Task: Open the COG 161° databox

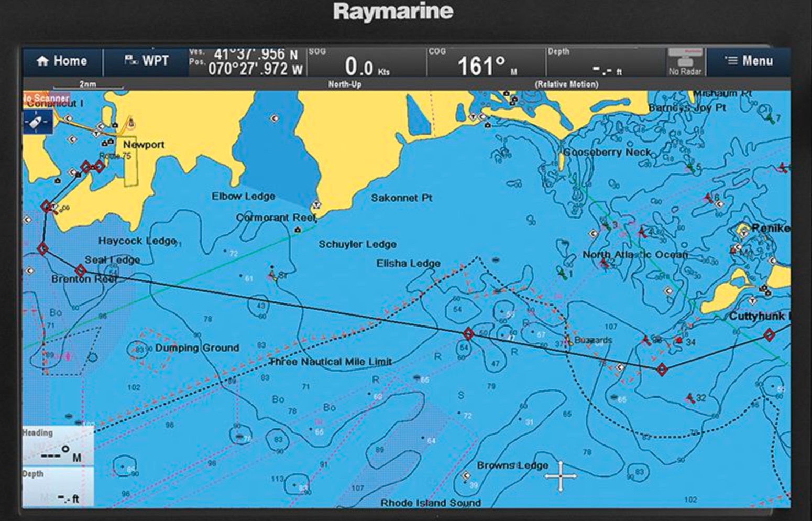Action: click(486, 62)
